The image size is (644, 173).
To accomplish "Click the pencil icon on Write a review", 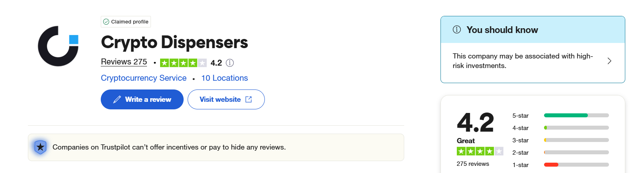I will [x=117, y=99].
